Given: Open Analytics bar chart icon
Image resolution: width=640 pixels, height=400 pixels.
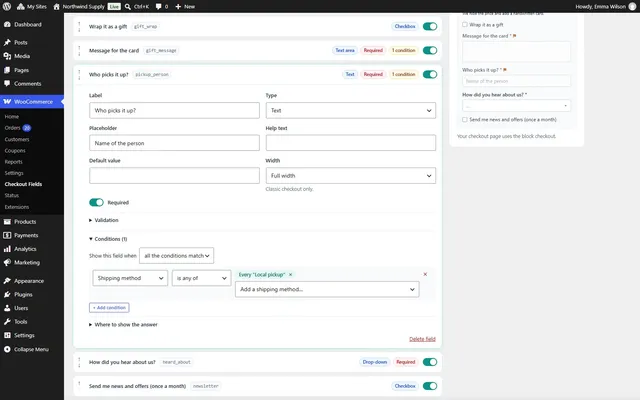Looking at the screenshot, I should click(7, 249).
